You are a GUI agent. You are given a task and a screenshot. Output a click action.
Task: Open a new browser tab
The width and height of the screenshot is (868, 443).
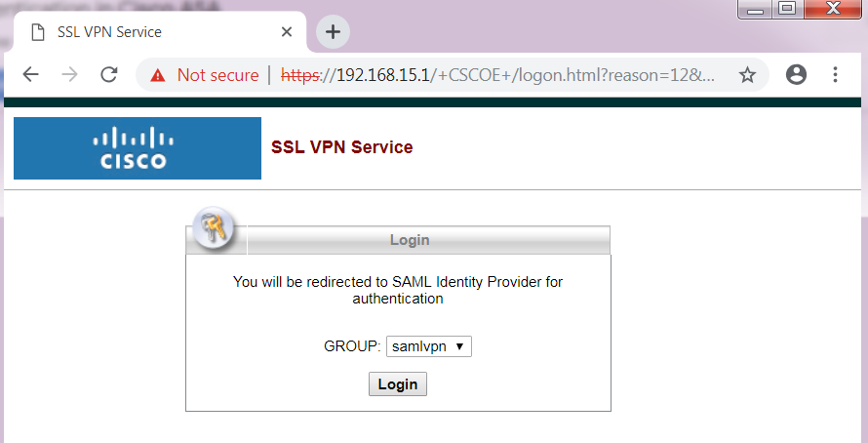(333, 31)
